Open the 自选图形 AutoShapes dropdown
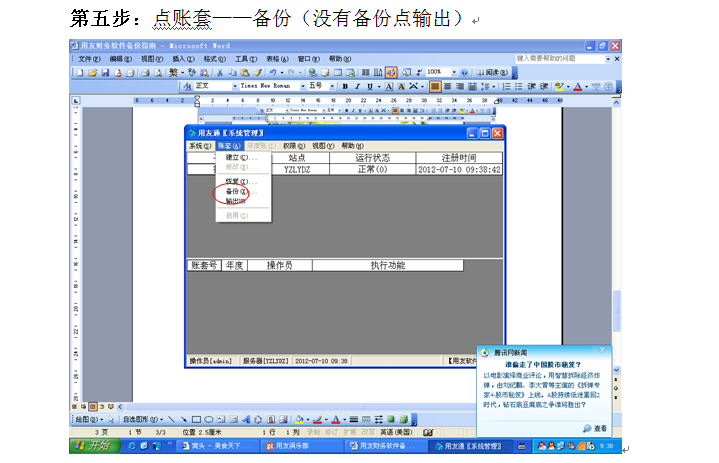719x463 pixels. tap(143, 419)
